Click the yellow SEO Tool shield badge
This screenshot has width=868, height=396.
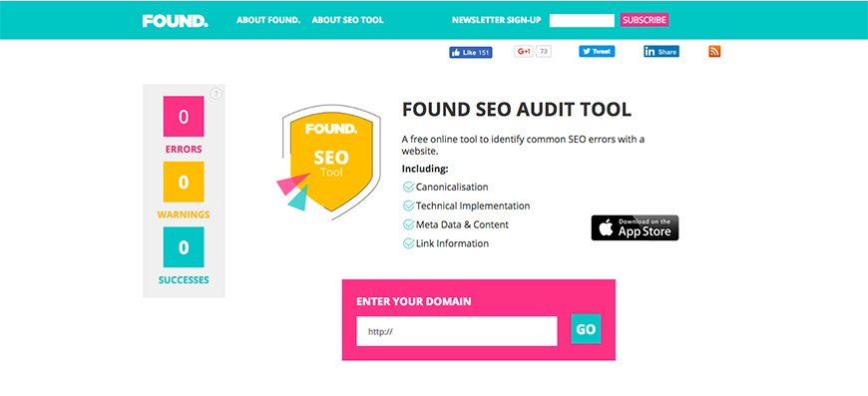(x=330, y=162)
